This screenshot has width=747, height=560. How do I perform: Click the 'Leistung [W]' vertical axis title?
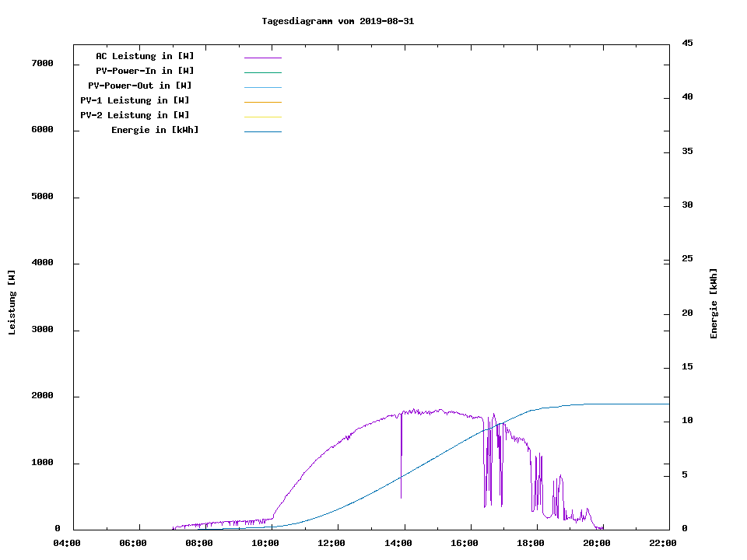point(12,303)
